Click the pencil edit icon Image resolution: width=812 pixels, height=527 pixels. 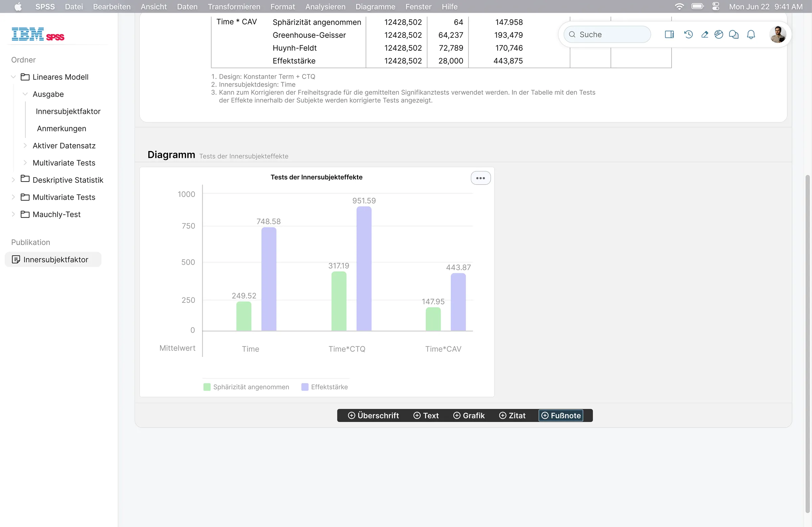coord(704,34)
